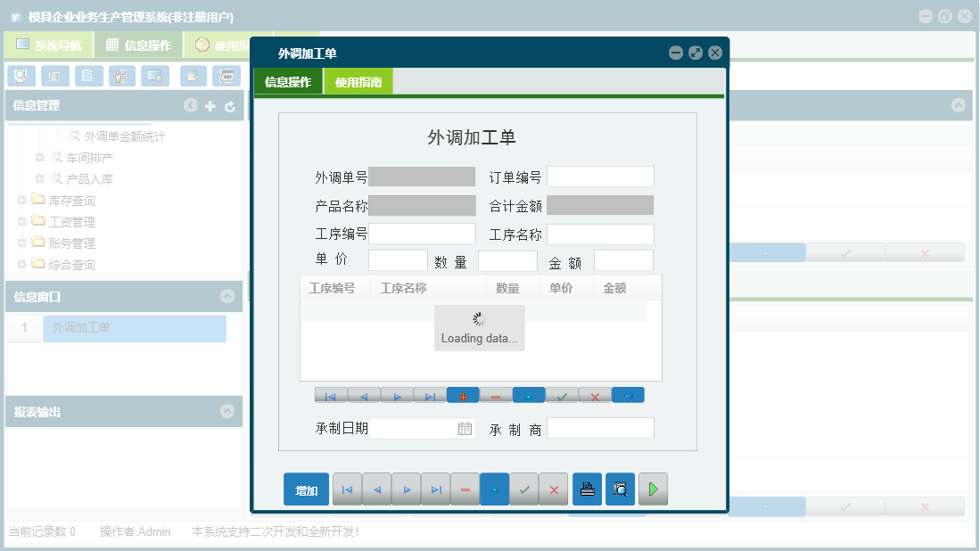Image resolution: width=980 pixels, height=551 pixels.
Task: Collapse the 报表输出 panel
Action: click(x=227, y=411)
